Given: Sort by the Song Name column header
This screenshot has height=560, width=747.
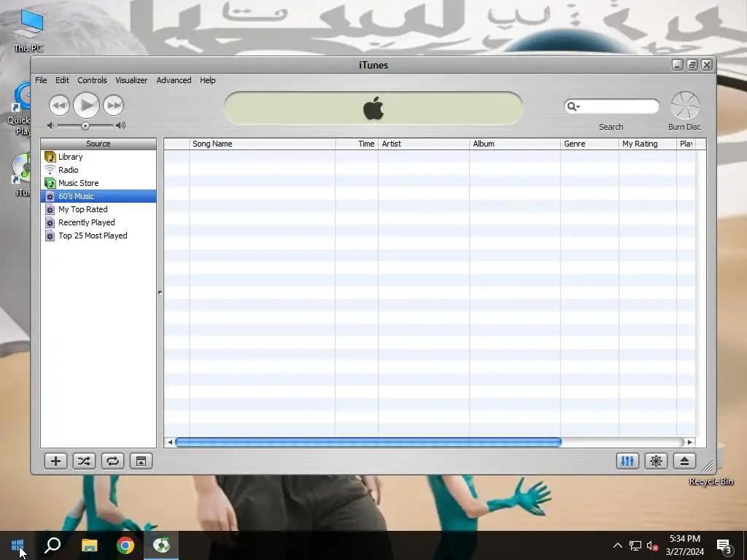Looking at the screenshot, I should [262, 144].
